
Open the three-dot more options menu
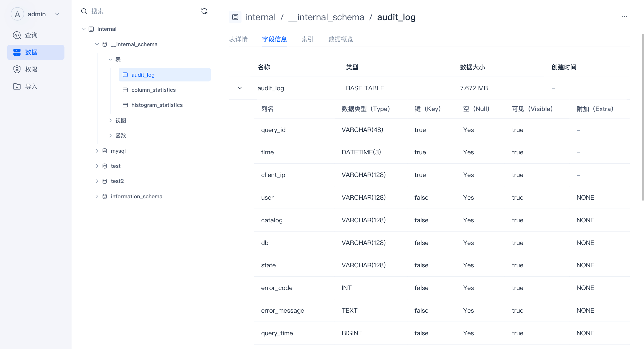point(624,17)
